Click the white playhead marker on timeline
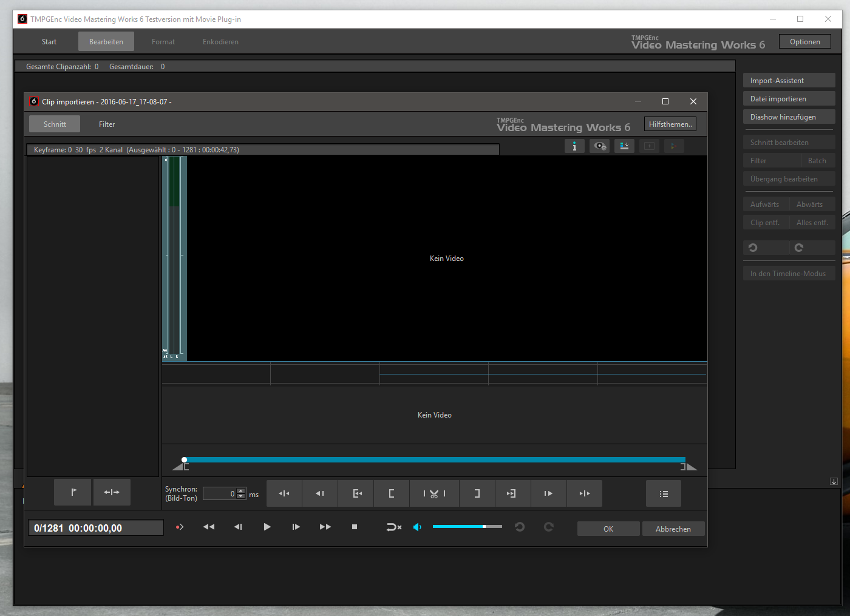The image size is (850, 616). tap(185, 460)
